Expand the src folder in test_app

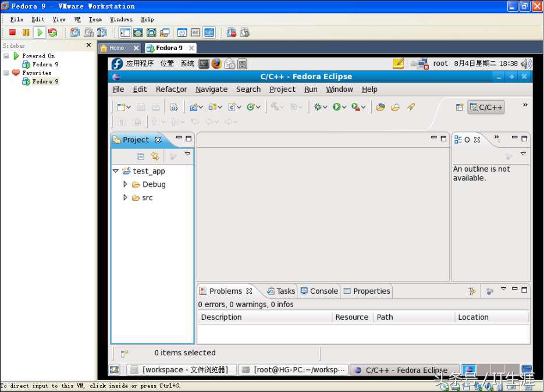(125, 198)
